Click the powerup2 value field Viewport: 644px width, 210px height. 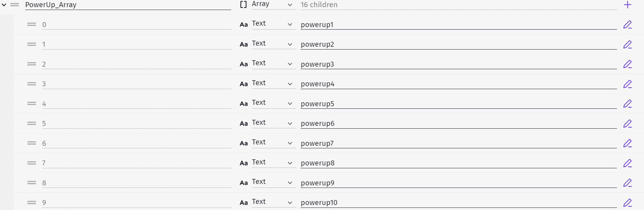coord(458,45)
